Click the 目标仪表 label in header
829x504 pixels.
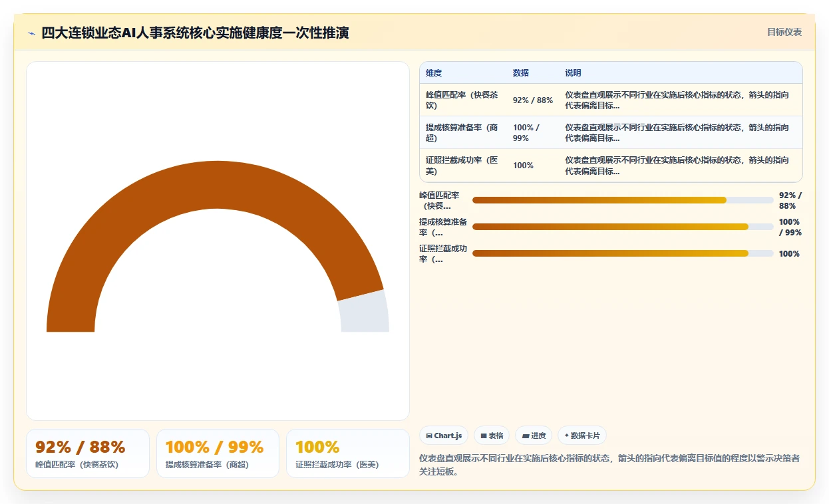pos(784,32)
